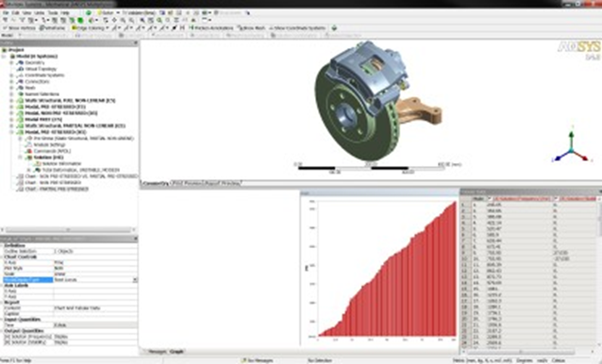Click the Mesh icon in outline
602x364 pixels.
[x=21, y=88]
